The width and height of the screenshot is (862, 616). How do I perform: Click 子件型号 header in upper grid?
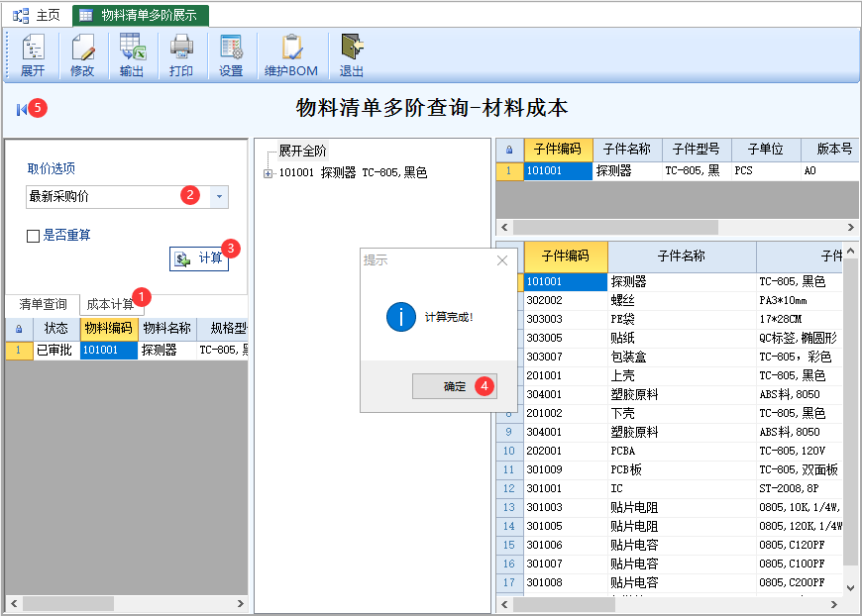tap(696, 150)
